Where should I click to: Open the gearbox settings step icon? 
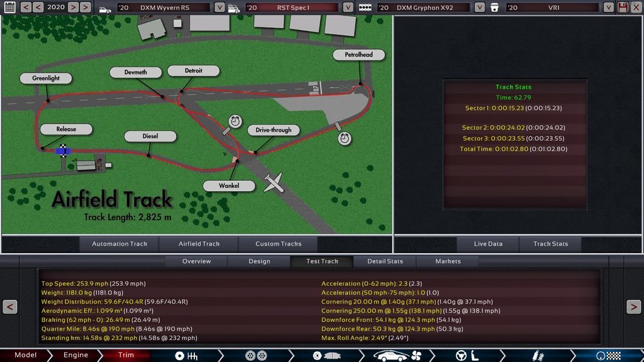[187, 355]
